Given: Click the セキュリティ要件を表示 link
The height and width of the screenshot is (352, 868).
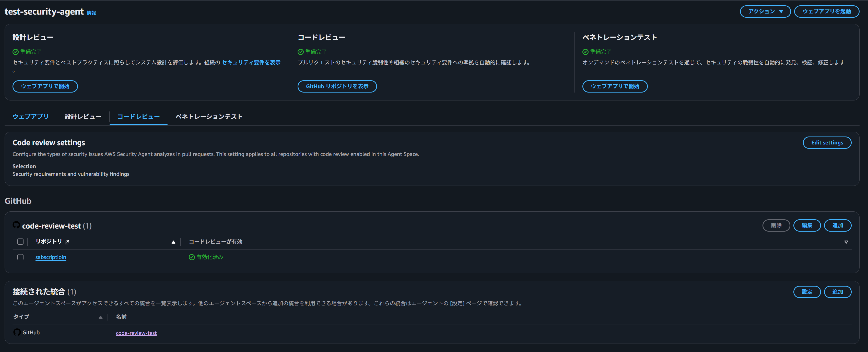Looking at the screenshot, I should pos(251,62).
